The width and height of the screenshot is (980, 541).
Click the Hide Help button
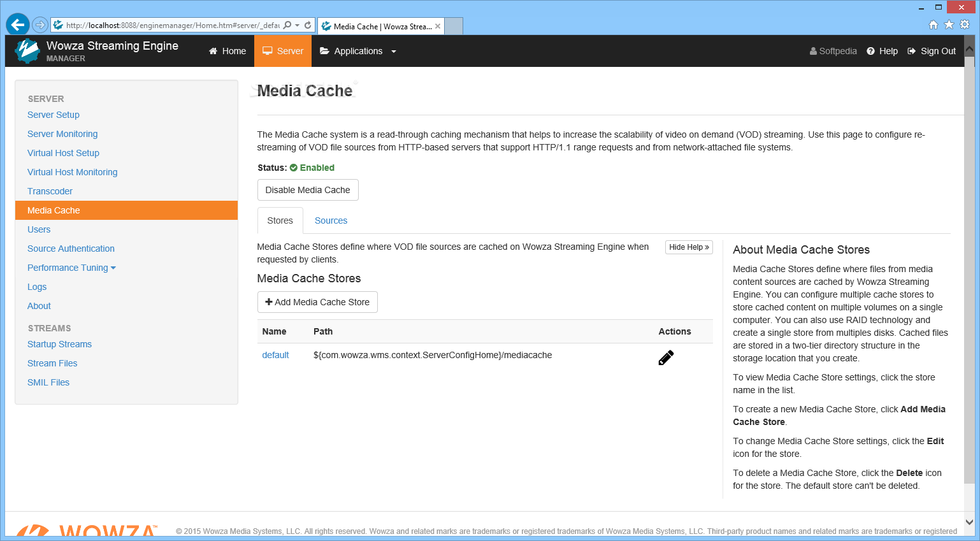[x=689, y=247]
